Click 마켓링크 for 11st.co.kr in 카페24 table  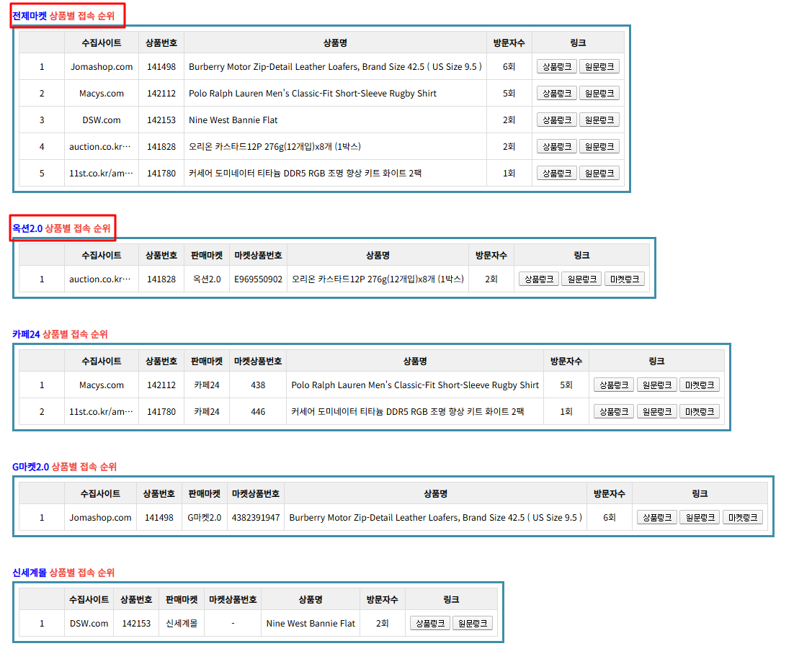[699, 412]
